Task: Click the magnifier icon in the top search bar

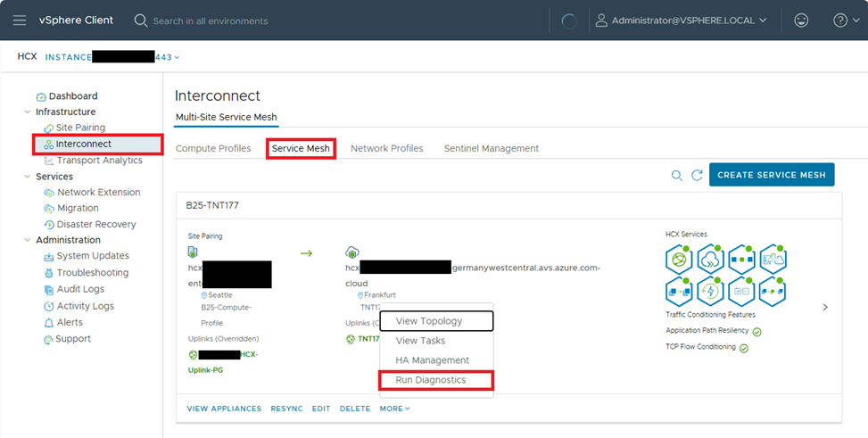Action: click(x=141, y=21)
